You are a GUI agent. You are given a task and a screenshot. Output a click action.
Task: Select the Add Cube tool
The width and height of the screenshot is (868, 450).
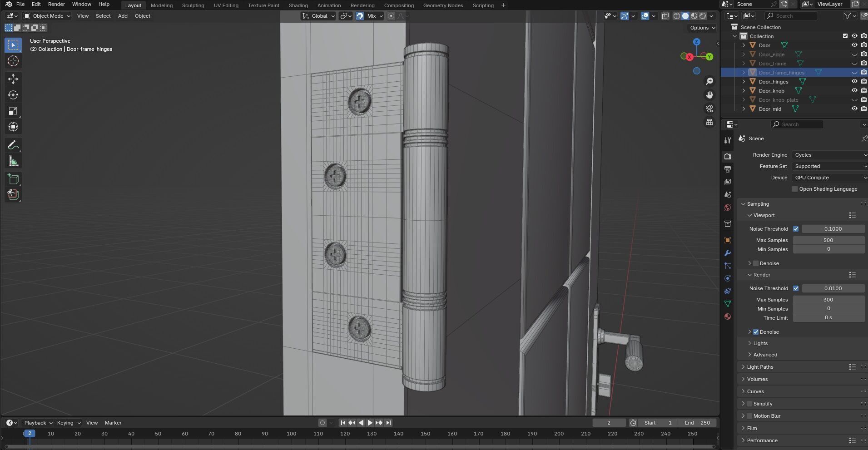(13, 179)
